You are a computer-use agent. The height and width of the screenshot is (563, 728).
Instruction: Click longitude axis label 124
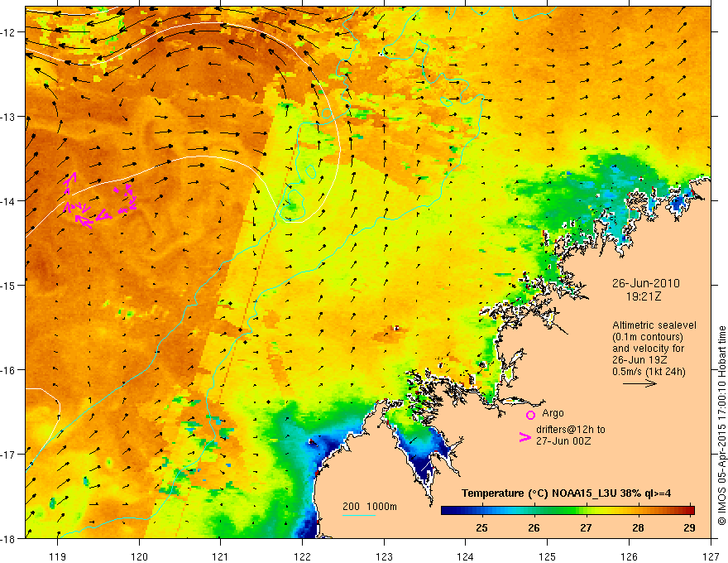(466, 556)
